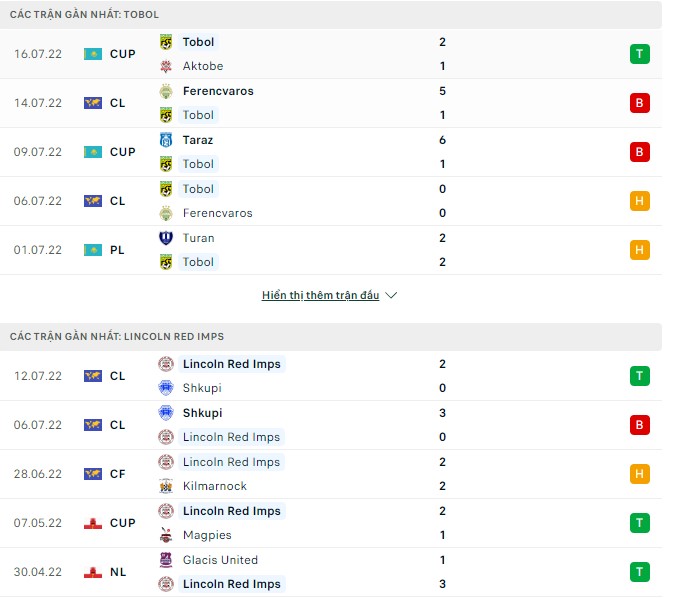Click the Turan team crest
673x598 pixels.
[166, 238]
